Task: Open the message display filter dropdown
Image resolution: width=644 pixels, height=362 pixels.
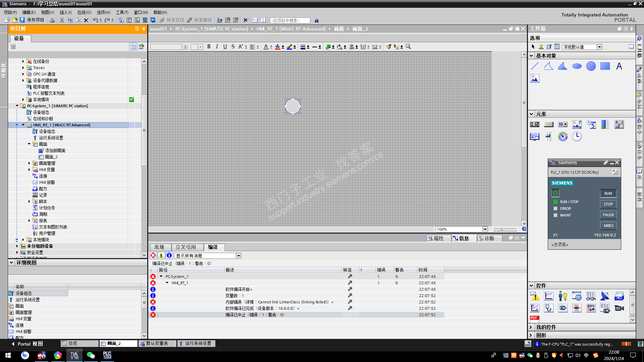Action: (238, 256)
